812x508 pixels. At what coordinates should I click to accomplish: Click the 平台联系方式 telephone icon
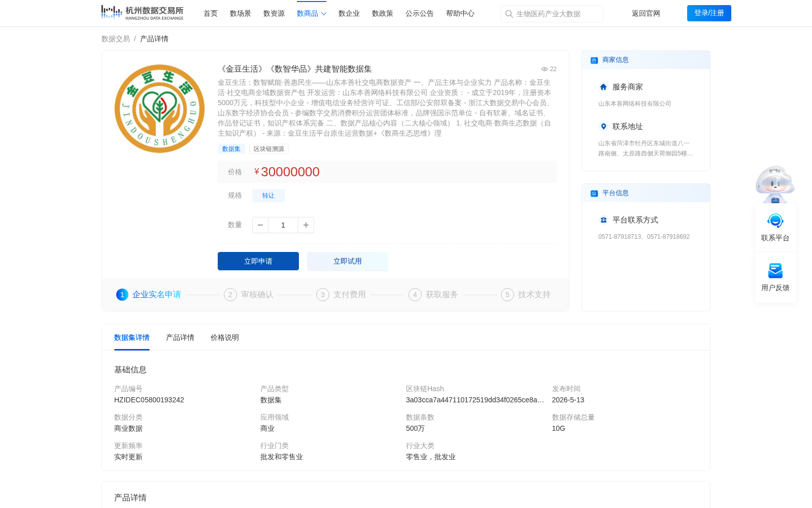(x=603, y=220)
